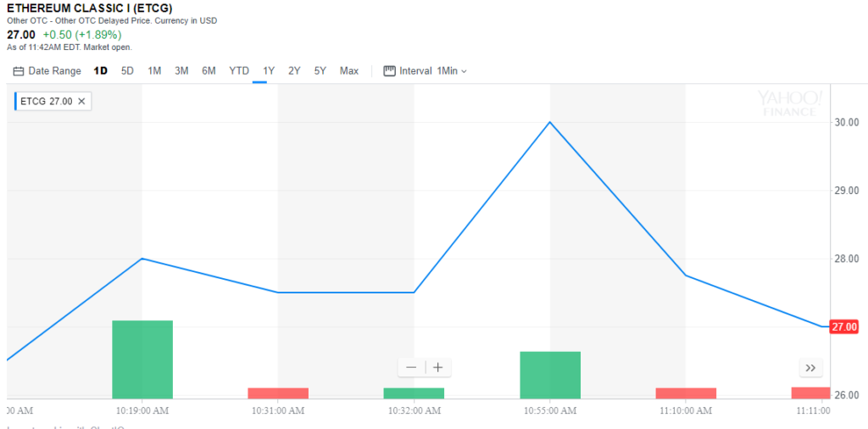The height and width of the screenshot is (429, 868).
Task: Zoom out with the minus button
Action: [412, 367]
